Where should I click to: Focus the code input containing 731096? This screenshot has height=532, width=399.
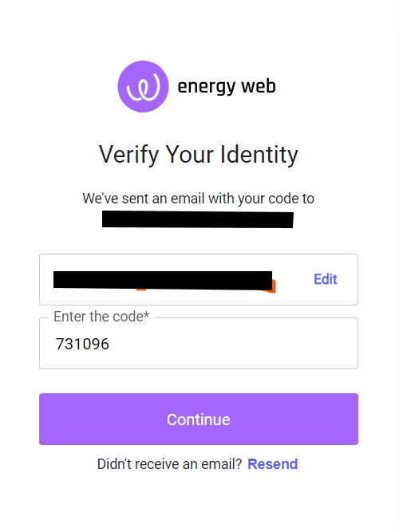pyautogui.click(x=199, y=343)
